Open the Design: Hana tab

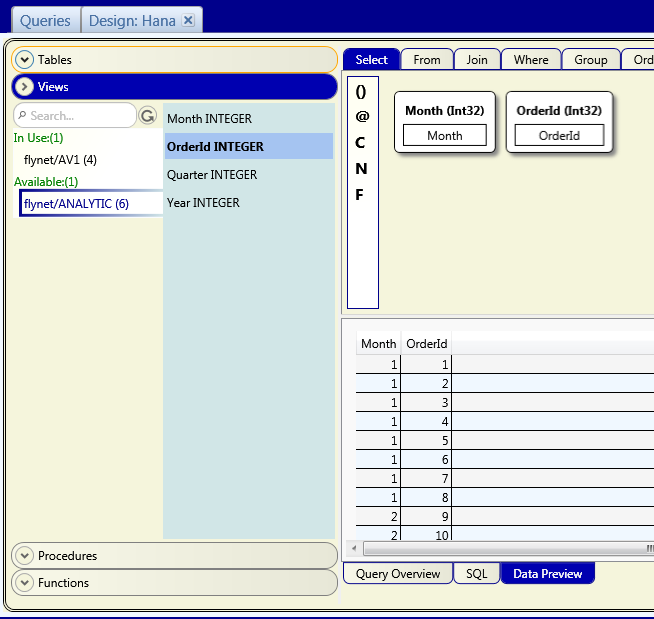[x=132, y=20]
